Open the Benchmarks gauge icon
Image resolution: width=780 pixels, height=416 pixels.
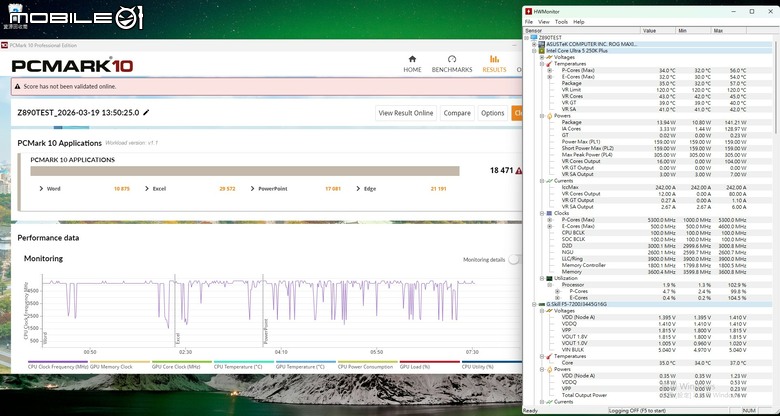(x=452, y=59)
